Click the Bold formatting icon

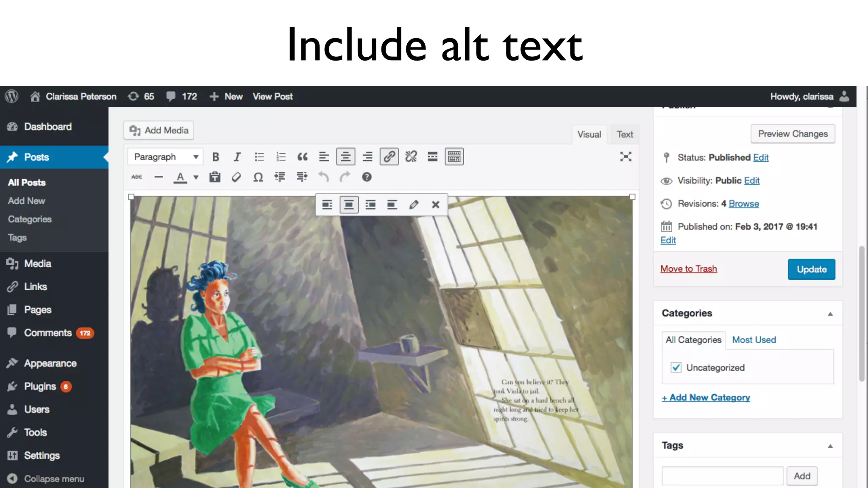(216, 157)
